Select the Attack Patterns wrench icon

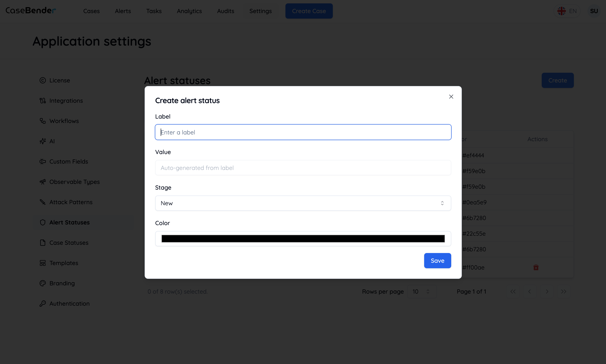point(43,202)
